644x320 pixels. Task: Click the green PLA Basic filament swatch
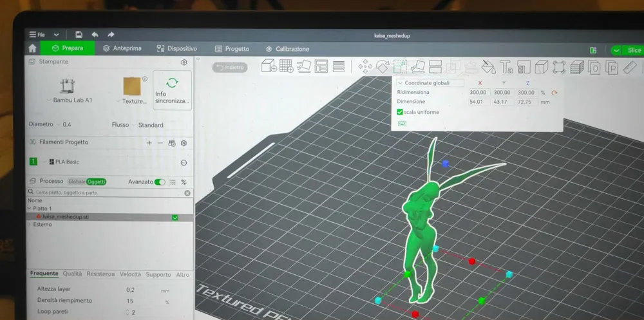(x=33, y=162)
